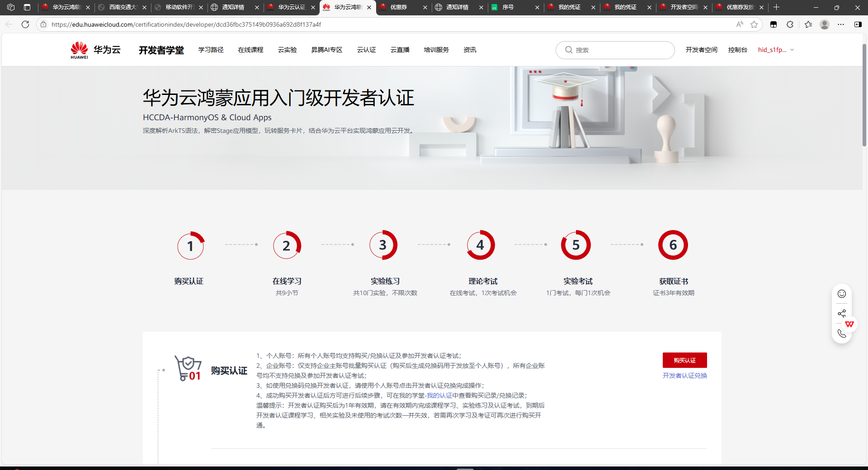Click the browser profile avatar
The image size is (868, 470).
[825, 24]
